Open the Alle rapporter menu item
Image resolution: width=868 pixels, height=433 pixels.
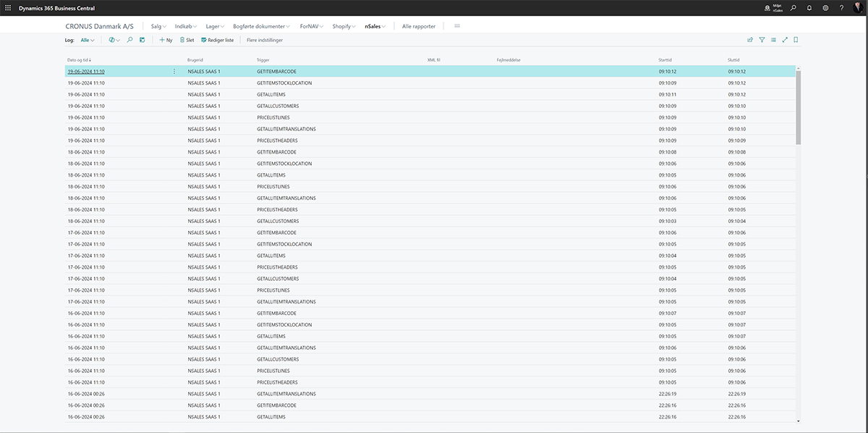419,26
